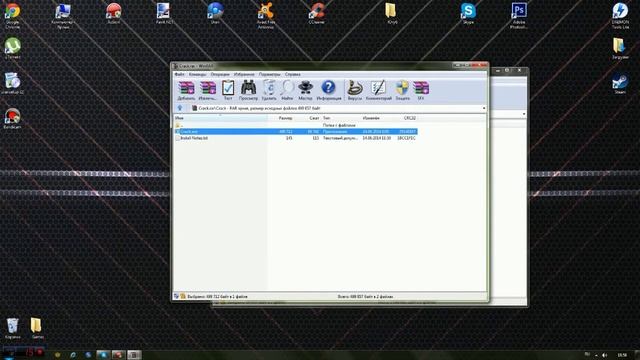Open the Избранное menu
The image size is (640, 360).
click(244, 74)
